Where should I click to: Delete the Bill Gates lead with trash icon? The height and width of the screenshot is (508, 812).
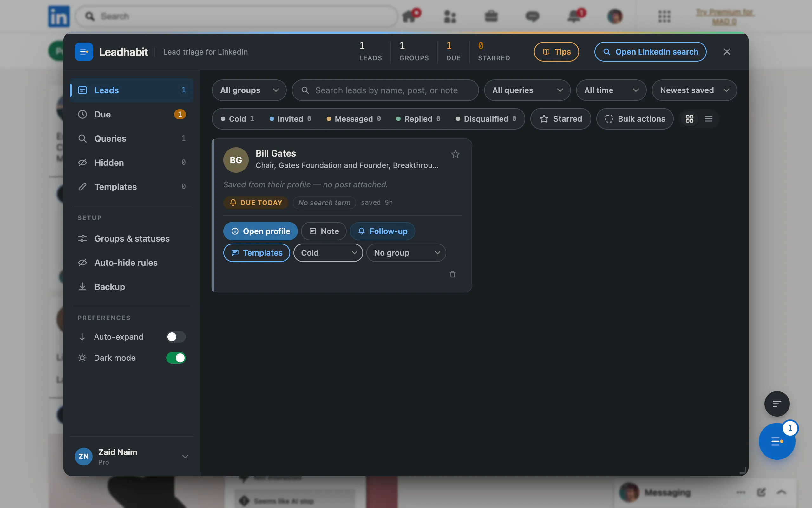[x=453, y=274]
